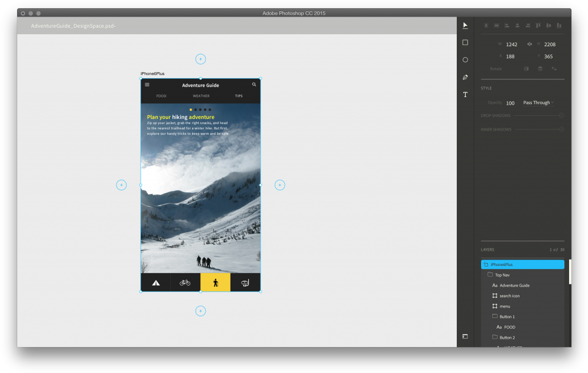Click the plus button above the artboard
Screen dimensions: 588x373
[x=200, y=59]
